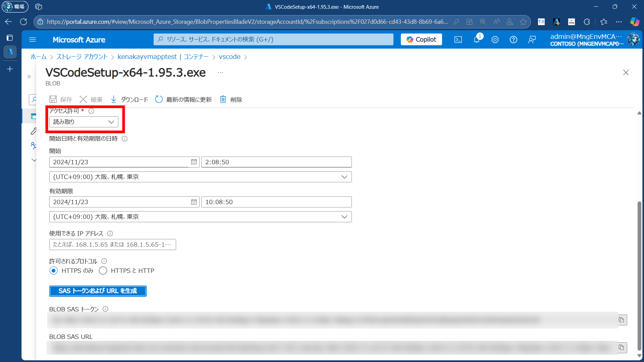This screenshot has height=362, width=644.
Task: Click 保存 in the blob toolbar
Action: coord(61,100)
